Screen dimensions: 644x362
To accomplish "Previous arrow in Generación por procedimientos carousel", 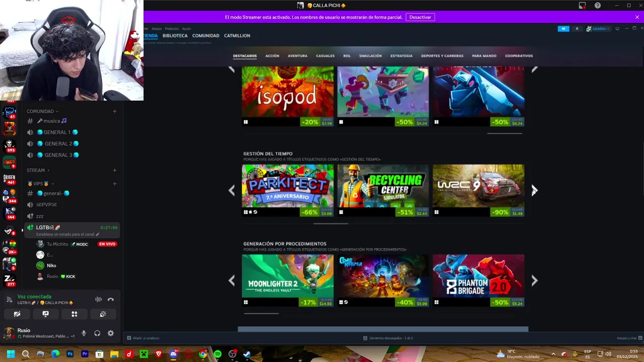I will 231,281.
